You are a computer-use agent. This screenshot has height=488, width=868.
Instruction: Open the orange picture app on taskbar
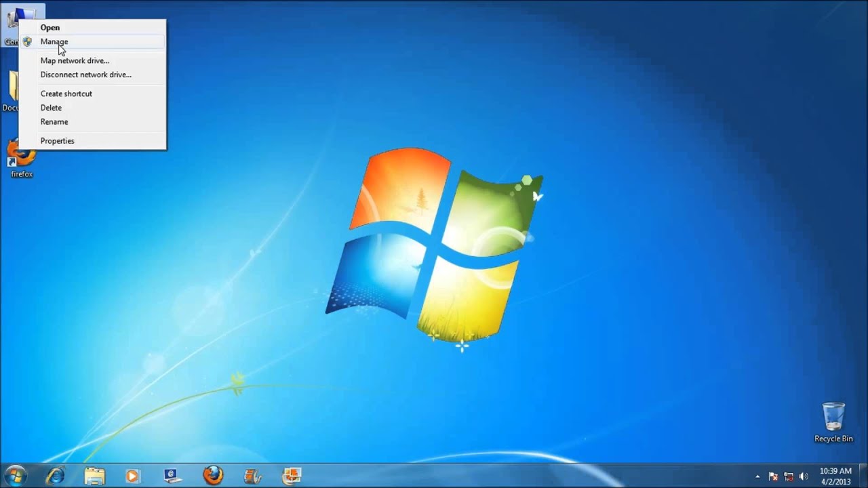(292, 476)
